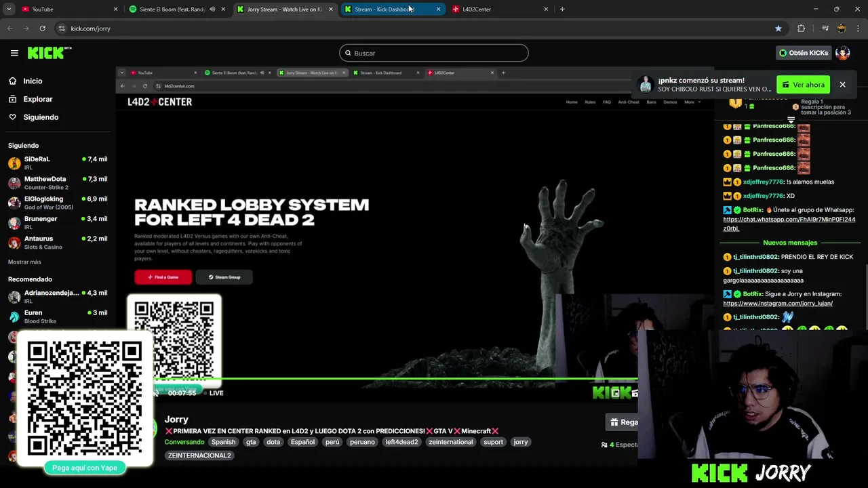Image resolution: width=868 pixels, height=488 pixels.
Task: Reload the page with the refresh icon
Action: (x=42, y=28)
